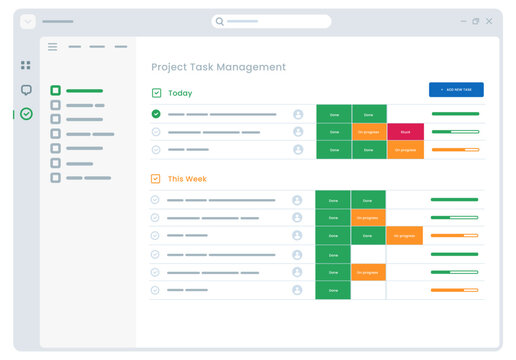Click the orange progress bar on last This Week task

(454, 290)
